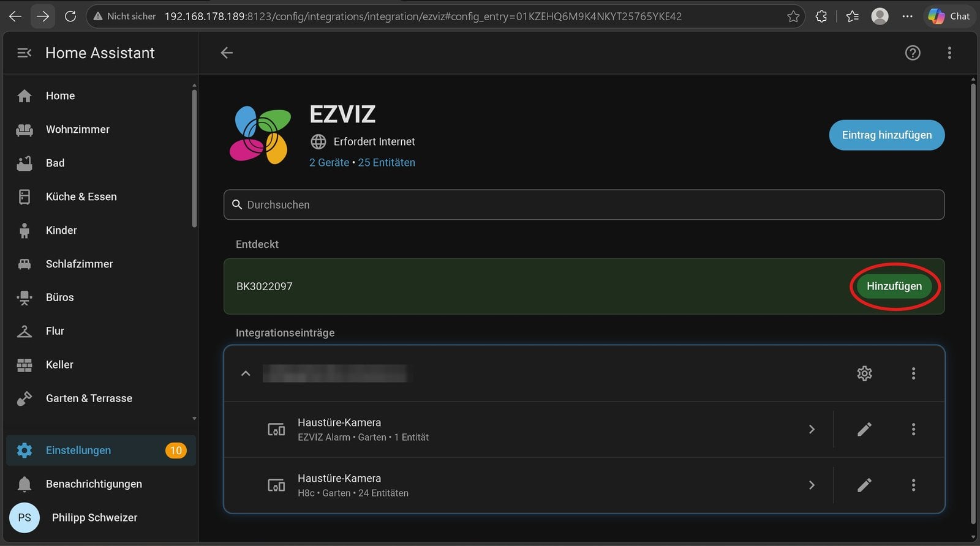The image size is (980, 546).
Task: Open Benachrichtigungen bell icon
Action: pos(24,484)
